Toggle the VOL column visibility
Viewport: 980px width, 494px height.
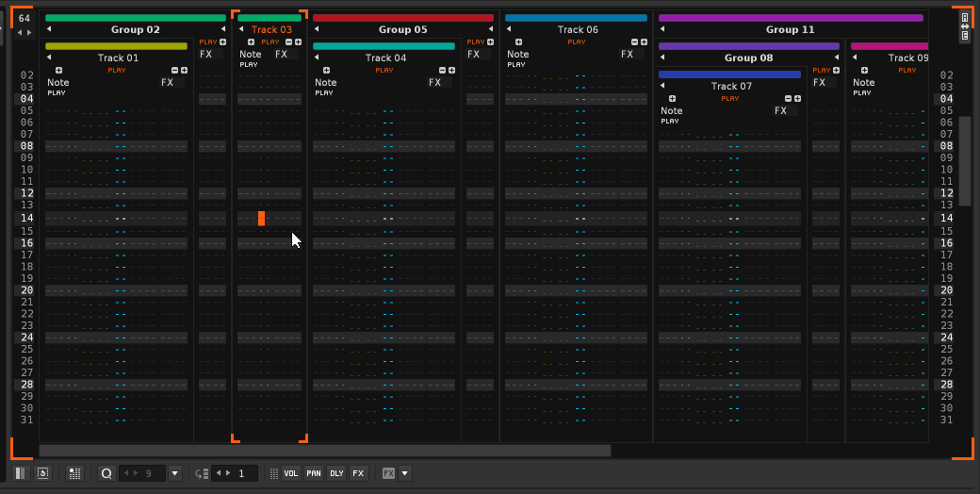(292, 473)
